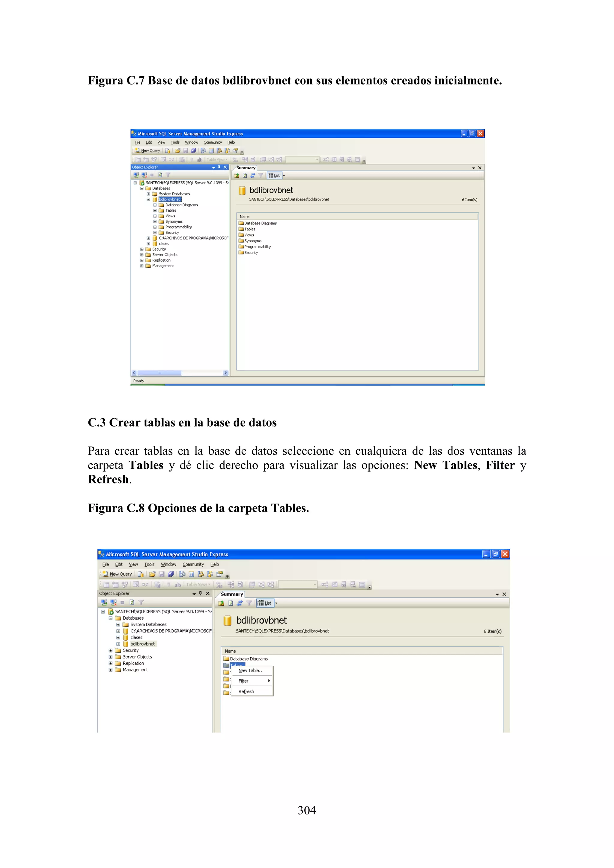Click Object Explorer filter funnel in Figura C.8
The height and width of the screenshot is (868, 614).
coord(141,603)
